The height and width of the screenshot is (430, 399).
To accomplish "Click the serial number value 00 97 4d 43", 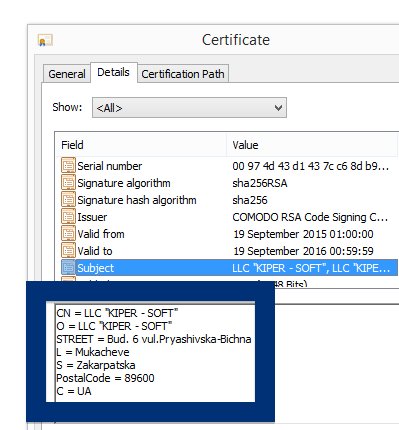I will (x=311, y=166).
